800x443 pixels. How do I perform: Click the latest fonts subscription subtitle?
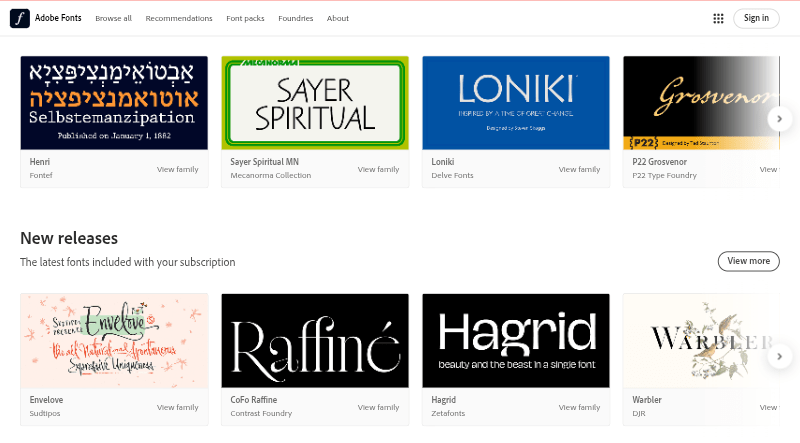[128, 262]
